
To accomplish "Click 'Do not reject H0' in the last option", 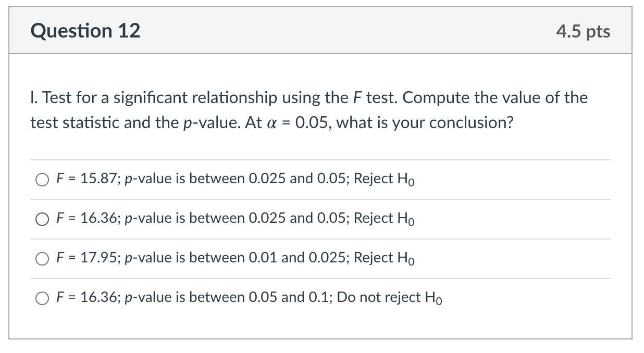I will pyautogui.click(x=391, y=298).
